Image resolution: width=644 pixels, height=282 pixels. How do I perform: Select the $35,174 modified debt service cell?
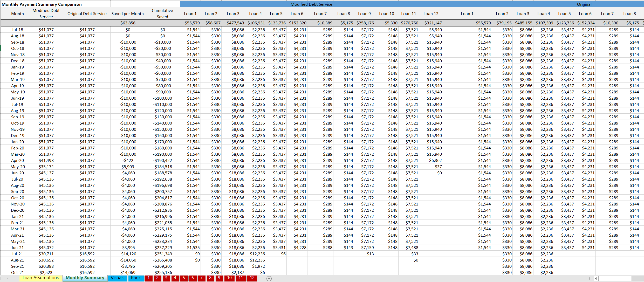click(46, 167)
